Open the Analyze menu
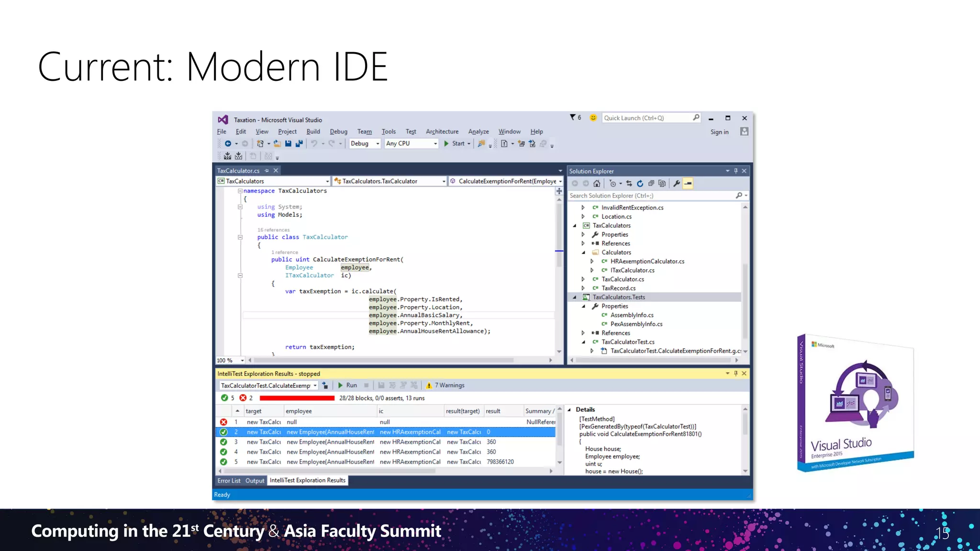 click(x=479, y=132)
